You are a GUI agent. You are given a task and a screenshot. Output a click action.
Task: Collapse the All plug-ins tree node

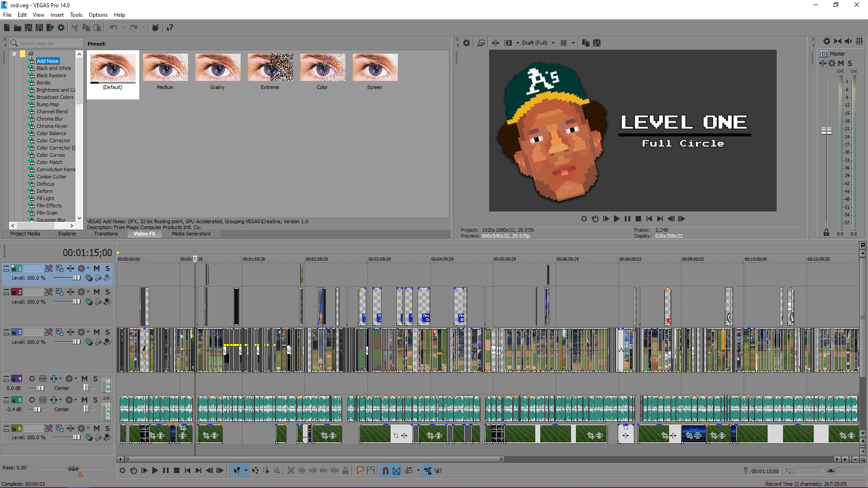(x=14, y=54)
